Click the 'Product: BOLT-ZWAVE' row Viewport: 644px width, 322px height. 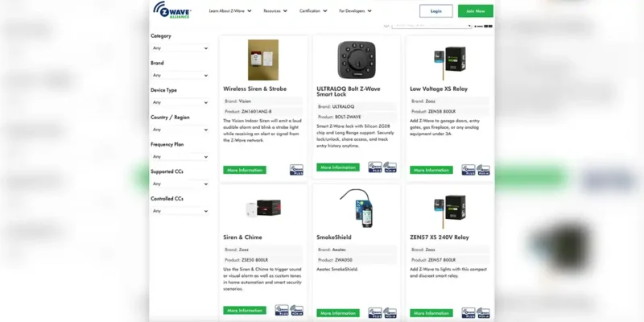(x=357, y=117)
